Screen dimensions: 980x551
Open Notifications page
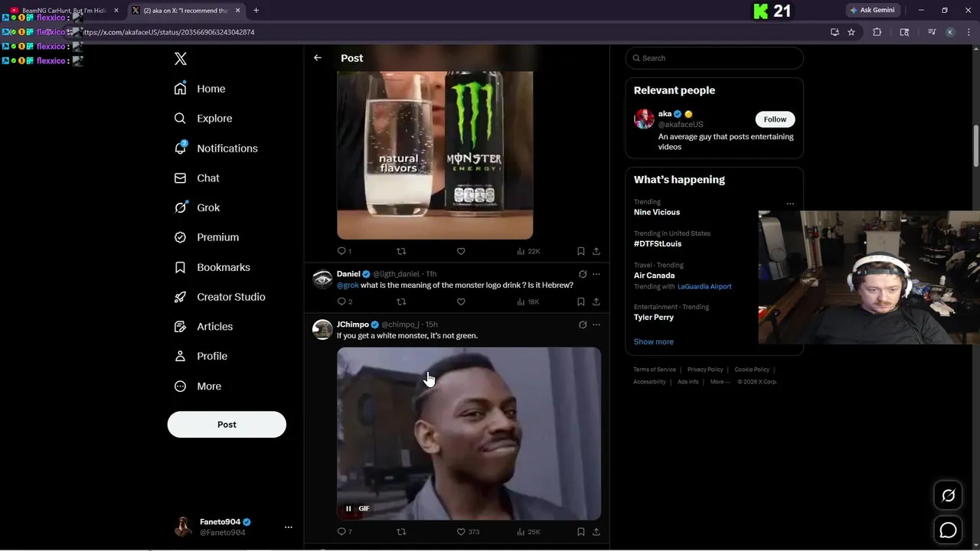click(x=216, y=148)
